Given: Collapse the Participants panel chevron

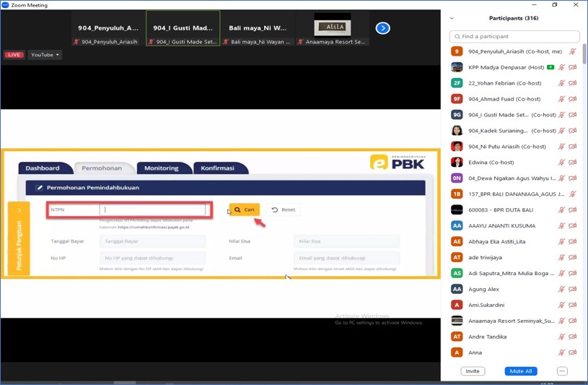Looking at the screenshot, I should [x=452, y=18].
